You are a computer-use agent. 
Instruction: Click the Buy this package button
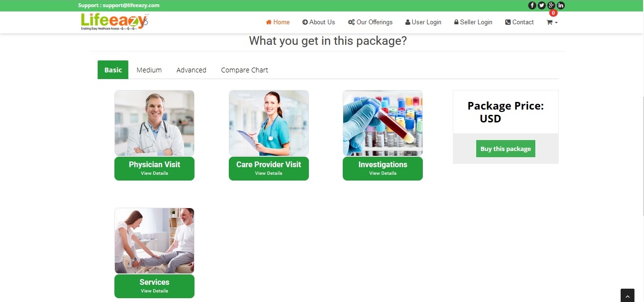click(506, 149)
